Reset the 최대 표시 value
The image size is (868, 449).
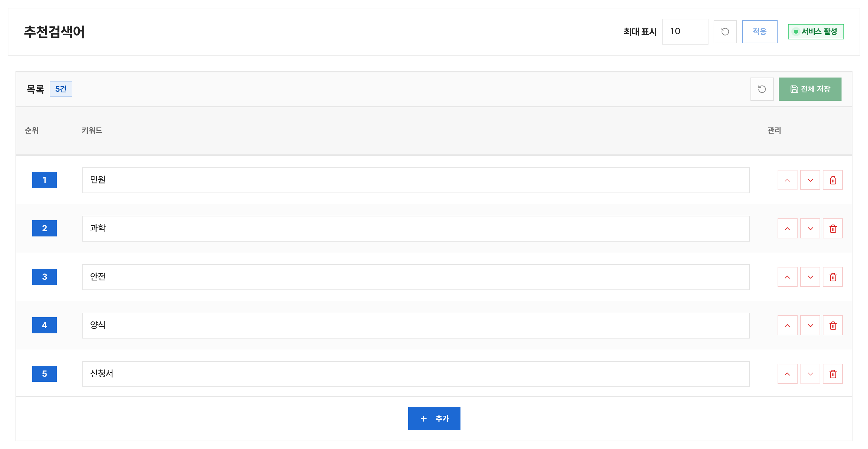pos(725,32)
